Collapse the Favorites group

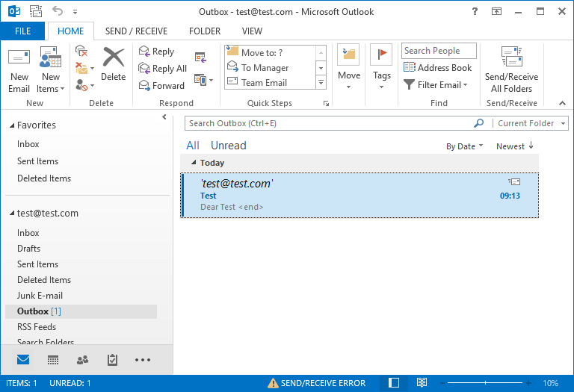(x=12, y=125)
